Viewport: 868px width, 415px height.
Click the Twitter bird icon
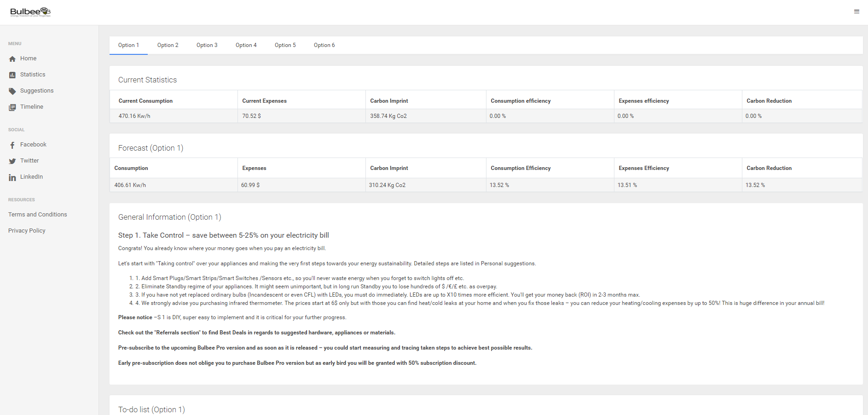(x=12, y=161)
